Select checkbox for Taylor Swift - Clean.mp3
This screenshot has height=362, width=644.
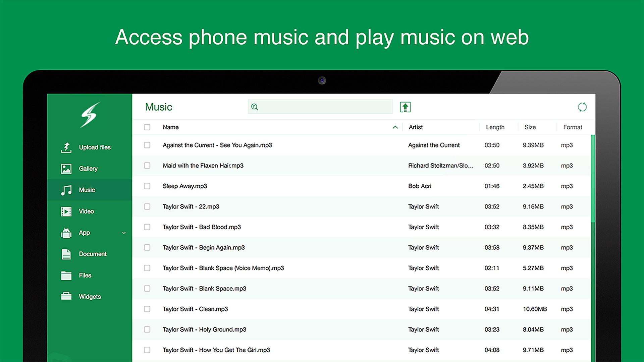click(x=147, y=309)
